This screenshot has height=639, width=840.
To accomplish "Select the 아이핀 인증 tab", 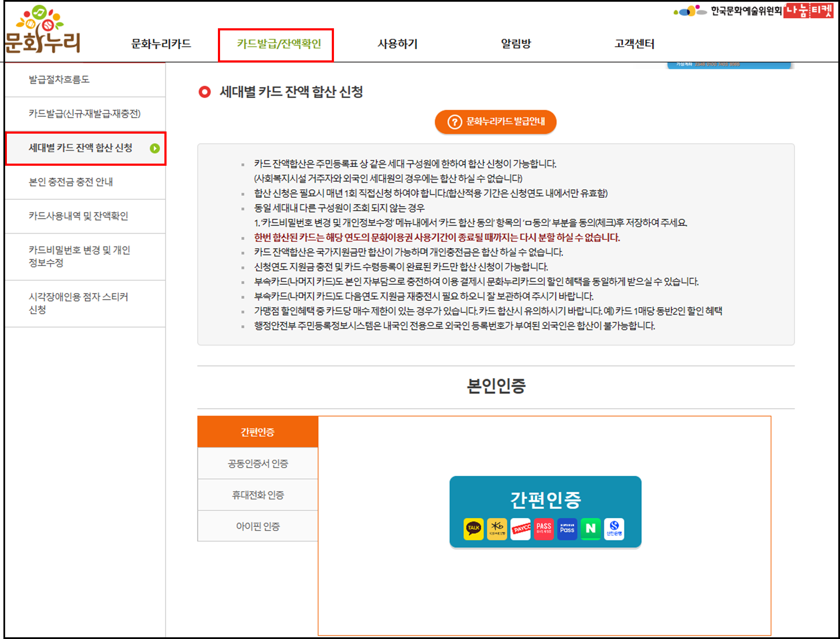I will tap(258, 526).
